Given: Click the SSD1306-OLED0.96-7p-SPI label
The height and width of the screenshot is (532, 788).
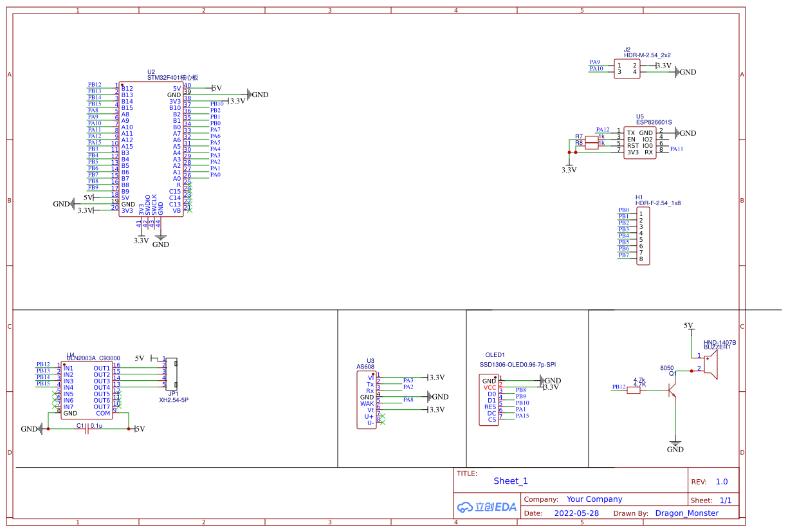Looking at the screenshot, I should click(x=517, y=365).
